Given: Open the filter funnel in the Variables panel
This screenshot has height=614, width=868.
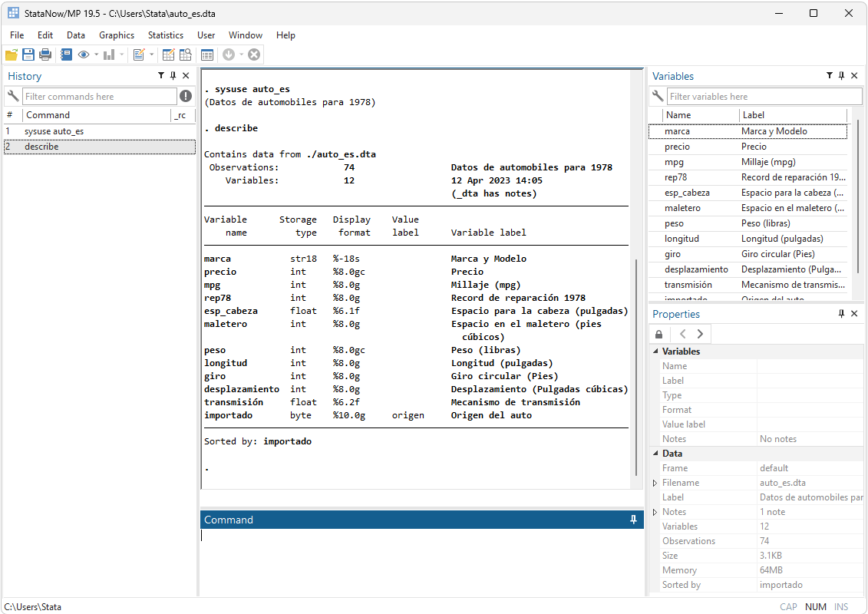Looking at the screenshot, I should [x=829, y=76].
